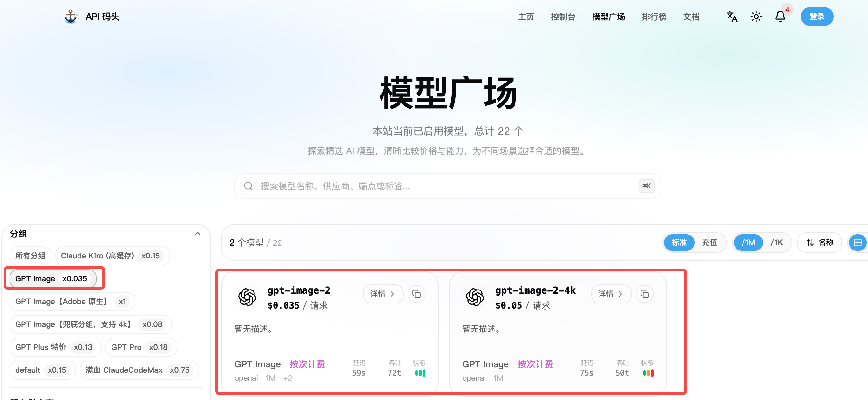Screen dimensions: 868x400
Task: Click the $0.035 / 请求 price
Action: [297, 306]
